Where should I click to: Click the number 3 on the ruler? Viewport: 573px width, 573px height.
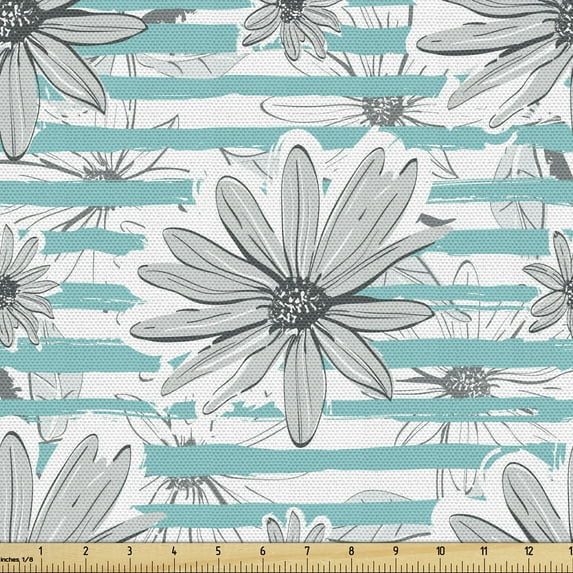(x=130, y=551)
